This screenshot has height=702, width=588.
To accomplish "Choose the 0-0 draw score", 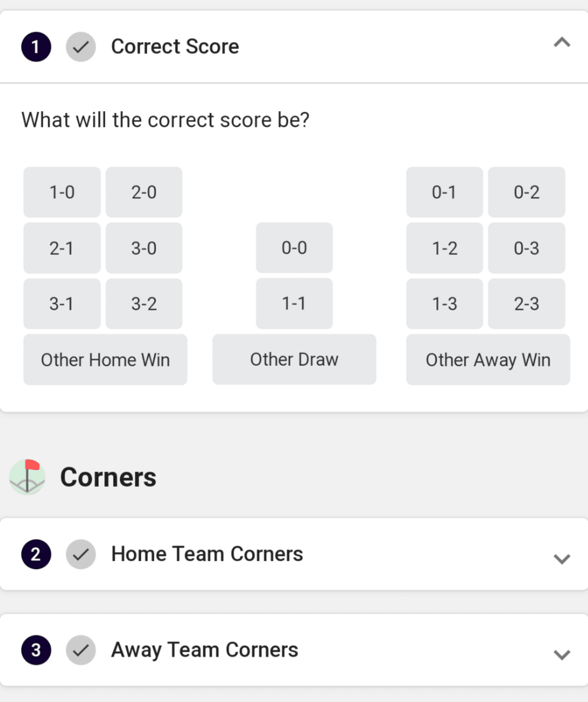I will pyautogui.click(x=294, y=248).
